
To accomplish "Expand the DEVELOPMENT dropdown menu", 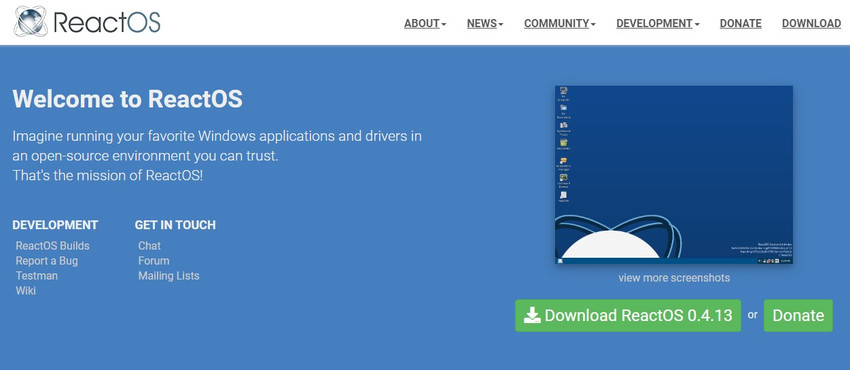I will tap(658, 23).
